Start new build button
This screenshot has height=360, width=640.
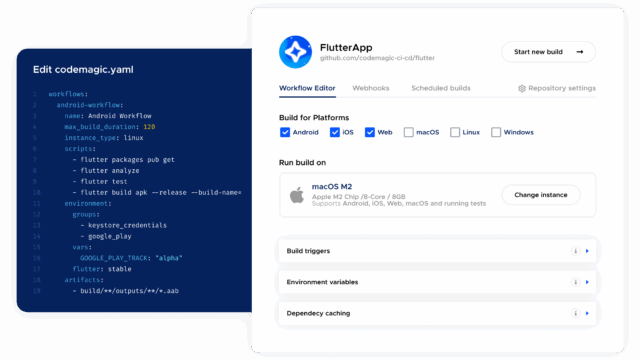548,52
